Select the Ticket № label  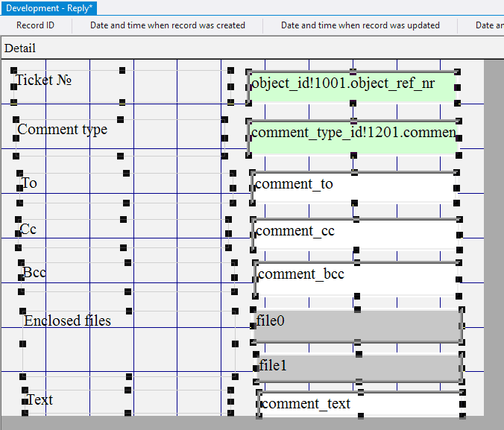(43, 80)
